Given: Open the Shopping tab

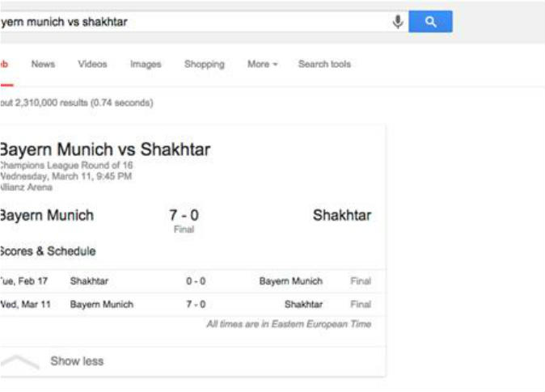Looking at the screenshot, I should pos(204,65).
